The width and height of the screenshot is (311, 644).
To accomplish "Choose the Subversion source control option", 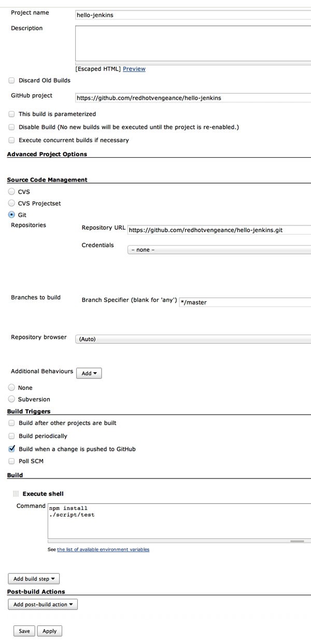I will coord(11,399).
